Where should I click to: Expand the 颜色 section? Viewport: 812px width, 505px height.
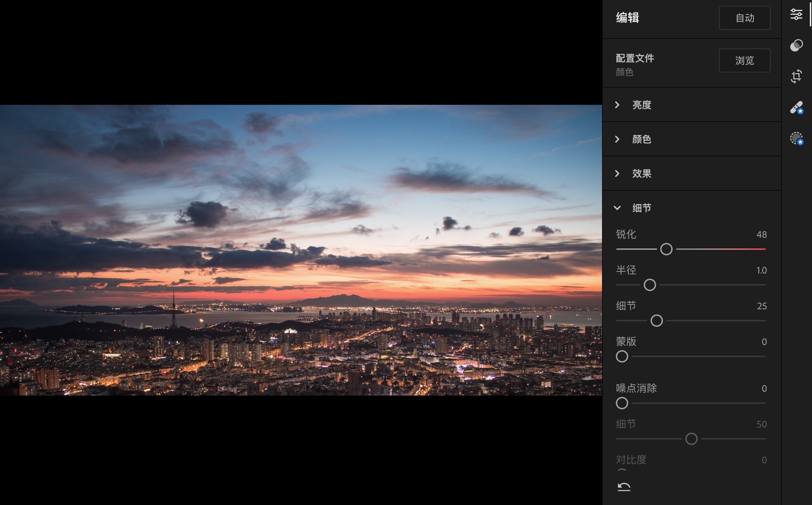pyautogui.click(x=641, y=139)
